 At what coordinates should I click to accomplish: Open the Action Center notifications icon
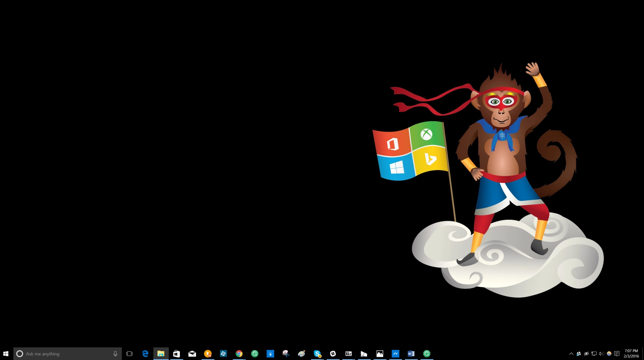coord(617,354)
